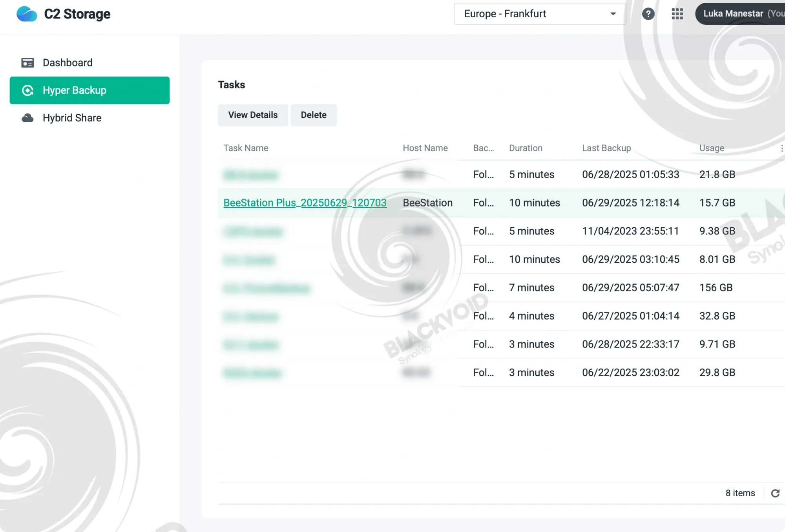Click last backup 11/04/2023 23:55:11
The image size is (785, 532).
pyautogui.click(x=630, y=231)
